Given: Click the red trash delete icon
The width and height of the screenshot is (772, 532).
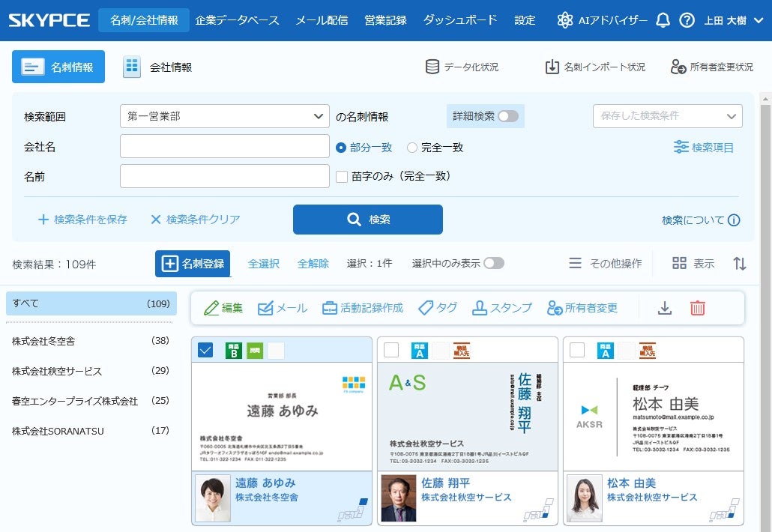Looking at the screenshot, I should click(x=697, y=308).
